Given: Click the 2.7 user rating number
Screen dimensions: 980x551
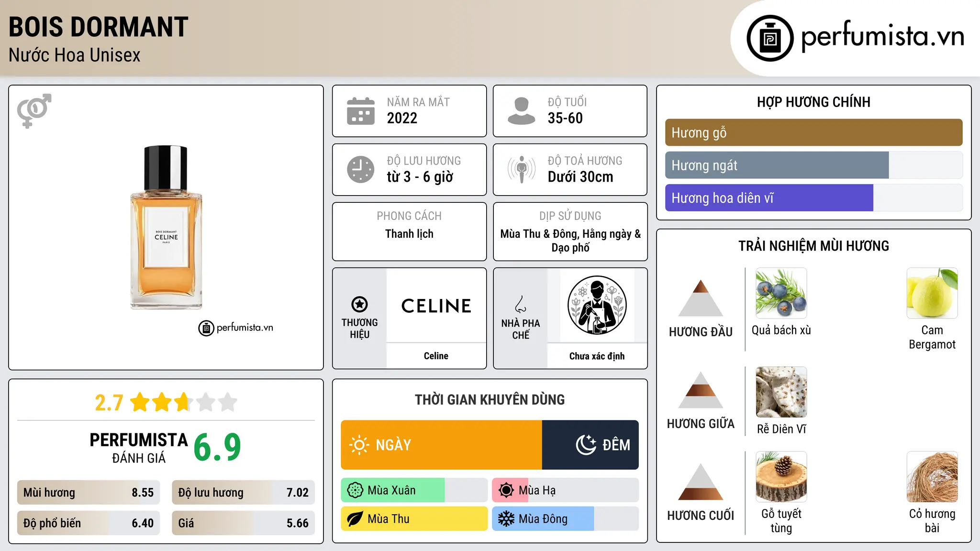Looking at the screenshot, I should 109,403.
